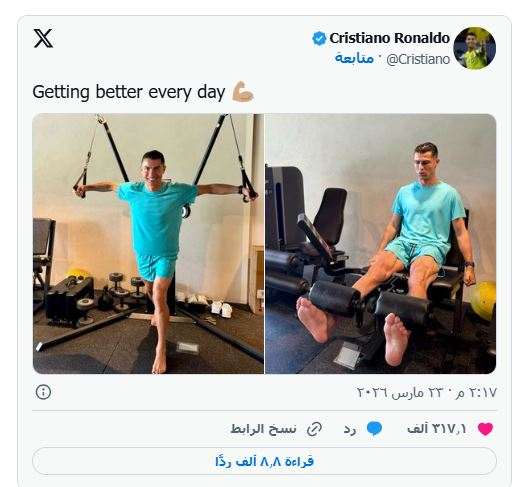Click the Cristiano Ronaldo display name

390,38
